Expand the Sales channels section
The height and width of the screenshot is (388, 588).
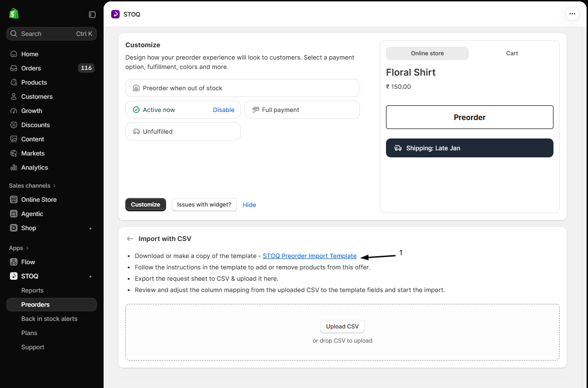tap(32, 186)
